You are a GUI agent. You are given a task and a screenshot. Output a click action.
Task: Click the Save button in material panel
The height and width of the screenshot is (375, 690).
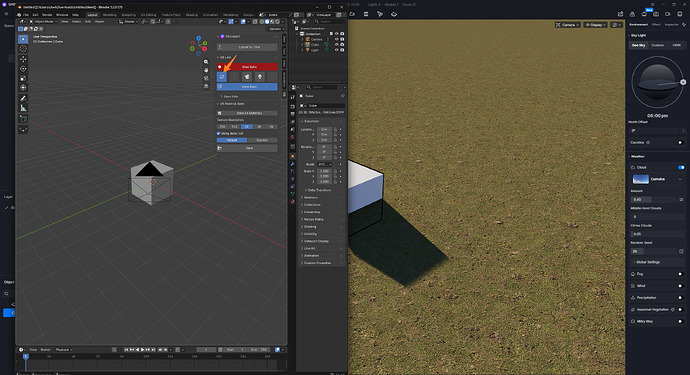(247, 148)
